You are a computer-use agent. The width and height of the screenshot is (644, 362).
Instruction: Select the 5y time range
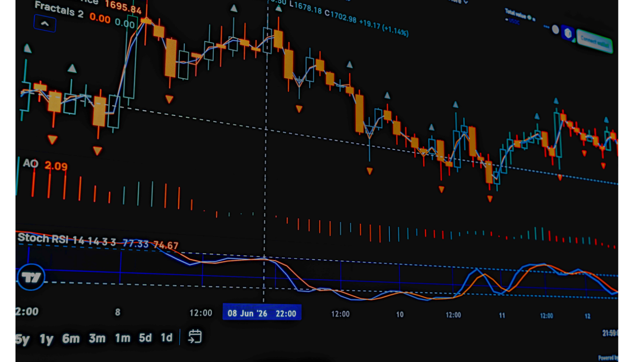point(22,339)
